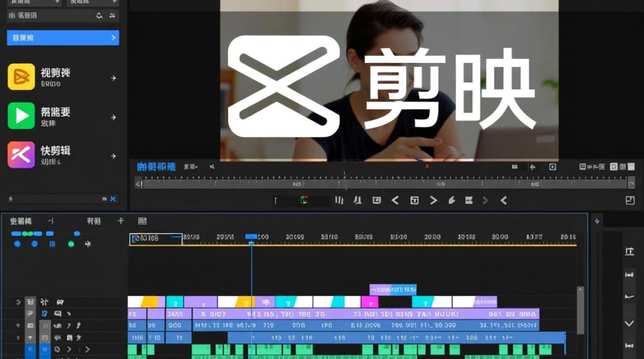Click the search field in the left sidebar
The image size is (644, 359).
pos(63,15)
